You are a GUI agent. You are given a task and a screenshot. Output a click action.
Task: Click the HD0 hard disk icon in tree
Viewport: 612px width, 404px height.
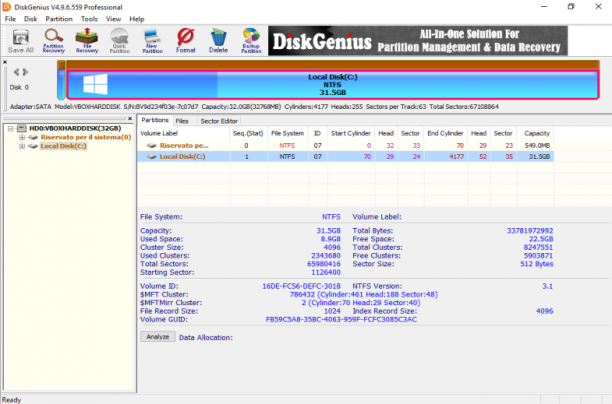tap(22, 128)
